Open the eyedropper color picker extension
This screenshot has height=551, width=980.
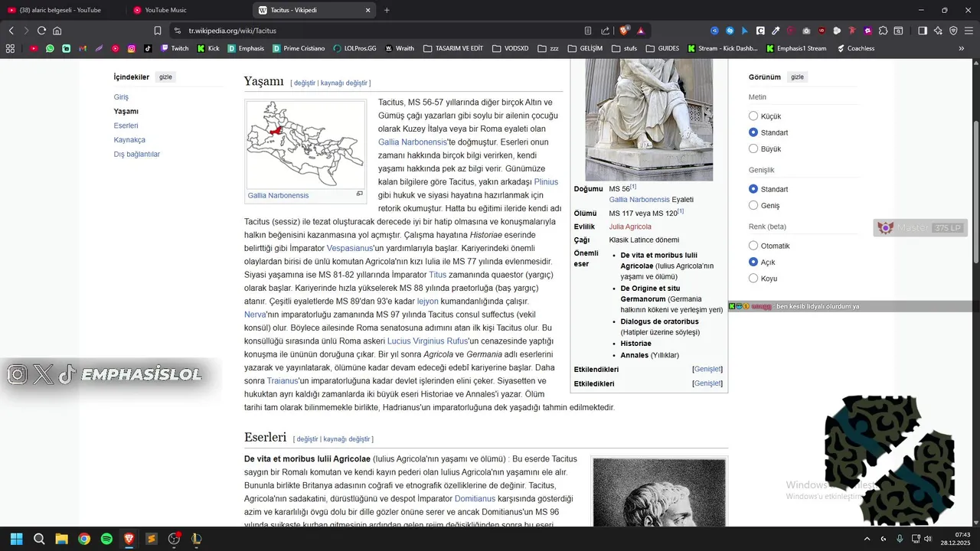776,31
